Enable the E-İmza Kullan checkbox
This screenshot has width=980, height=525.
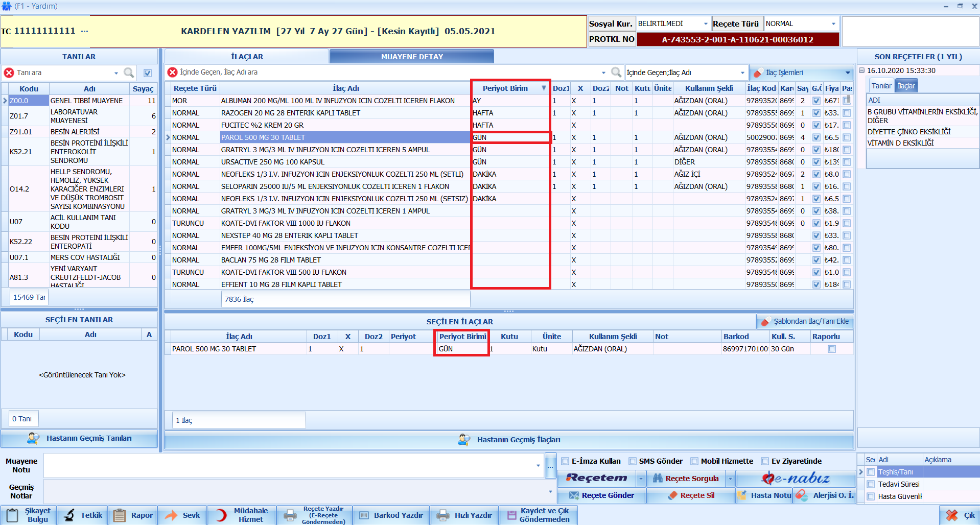(x=565, y=461)
